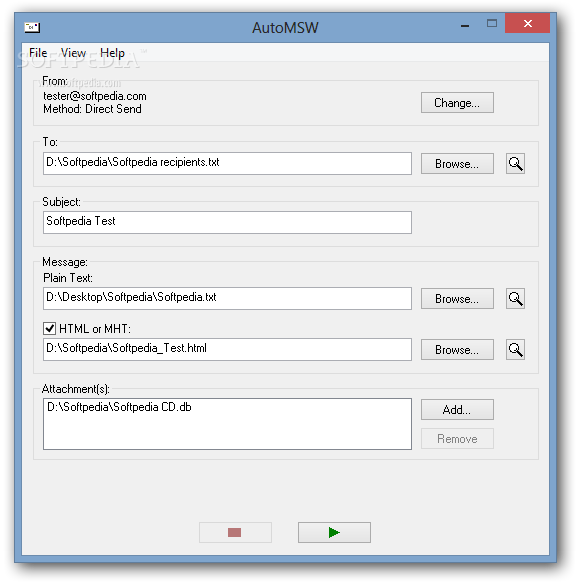Screen dimensions: 577x583
Task: Open the HTML file preview magnifier icon
Action: pos(515,350)
